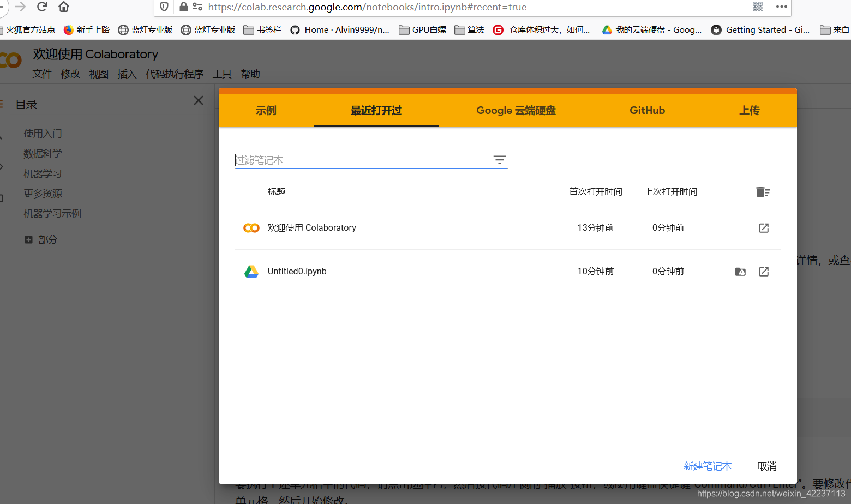Open Untitled0.ipynb in new tab icon

point(764,272)
